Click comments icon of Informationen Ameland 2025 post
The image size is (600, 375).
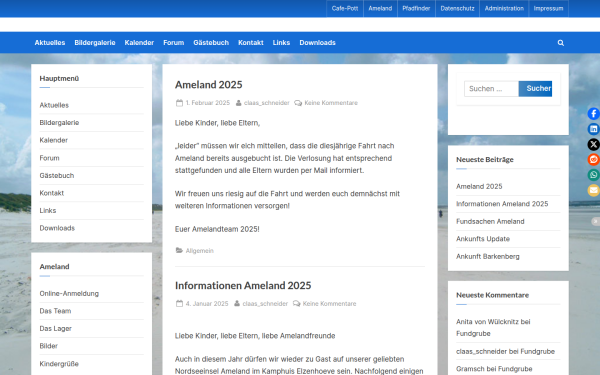pos(296,303)
